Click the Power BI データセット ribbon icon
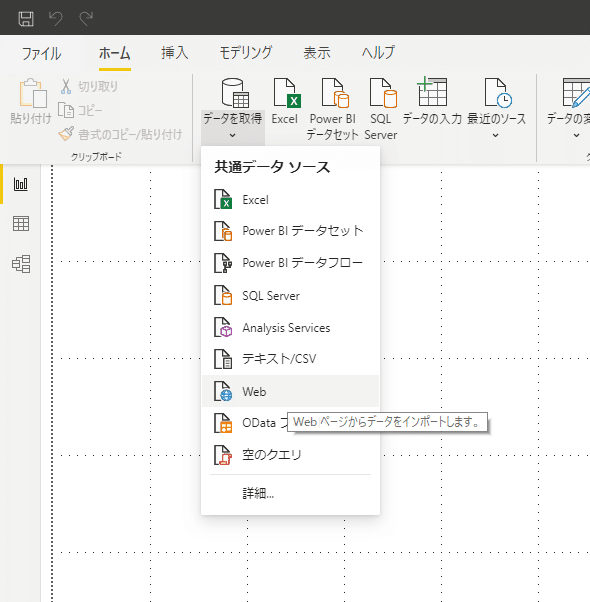590x602 pixels. [335, 93]
